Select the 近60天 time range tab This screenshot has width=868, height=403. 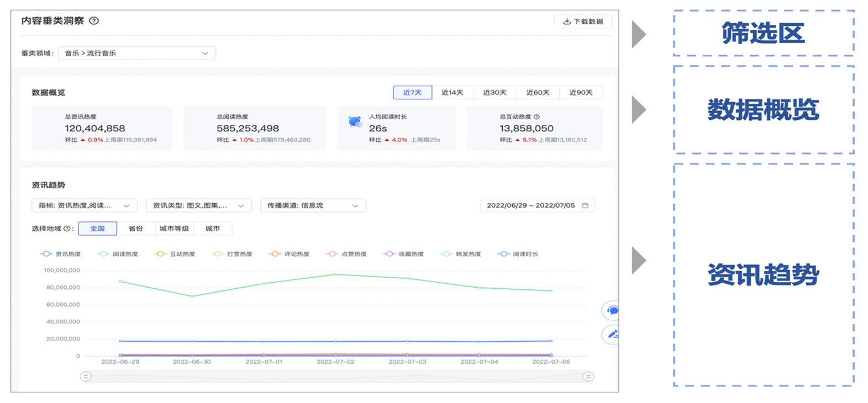click(x=538, y=92)
